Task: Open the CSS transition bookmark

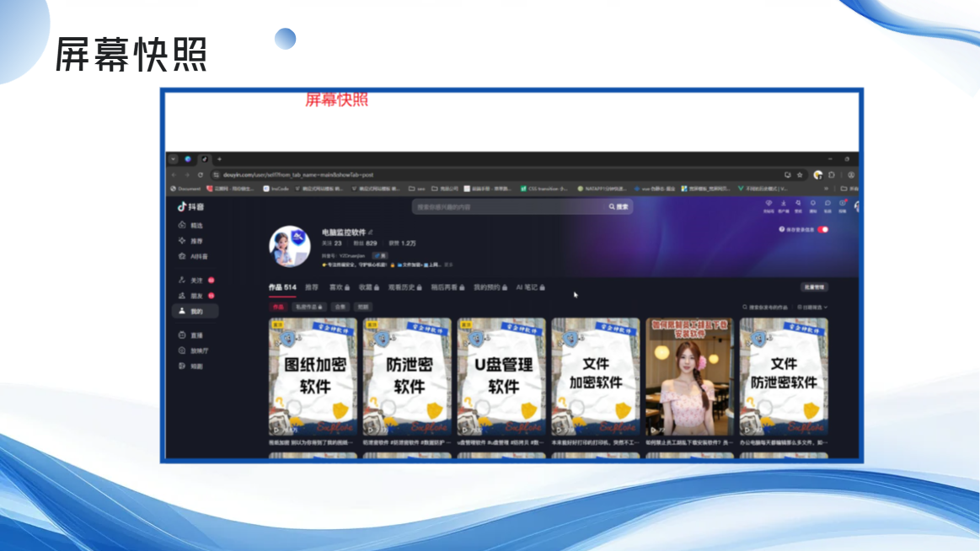Action: 544,189
